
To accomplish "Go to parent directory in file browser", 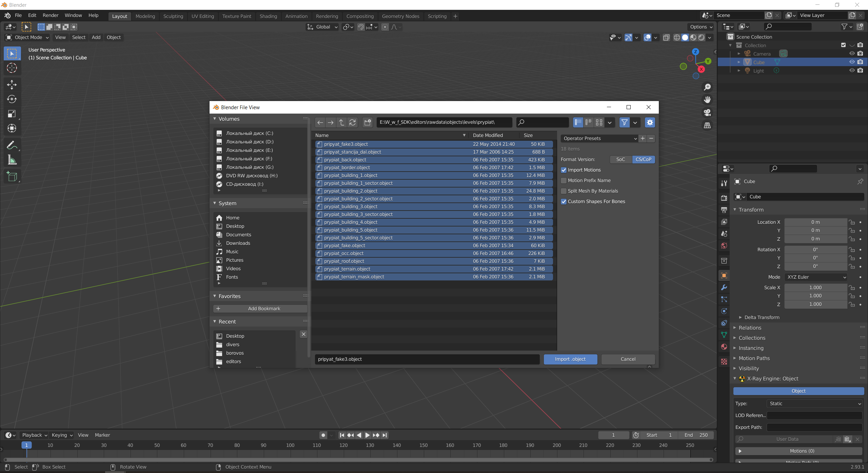I will pyautogui.click(x=341, y=122).
